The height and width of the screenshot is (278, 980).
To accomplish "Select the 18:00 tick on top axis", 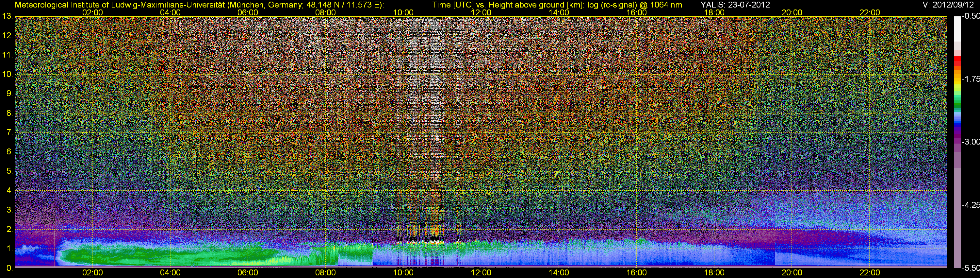I will 714,12.
